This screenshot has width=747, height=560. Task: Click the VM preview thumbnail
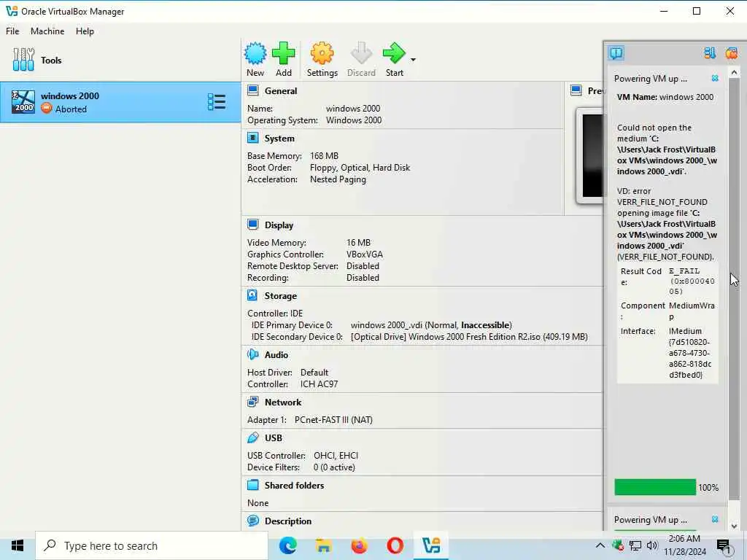click(589, 156)
